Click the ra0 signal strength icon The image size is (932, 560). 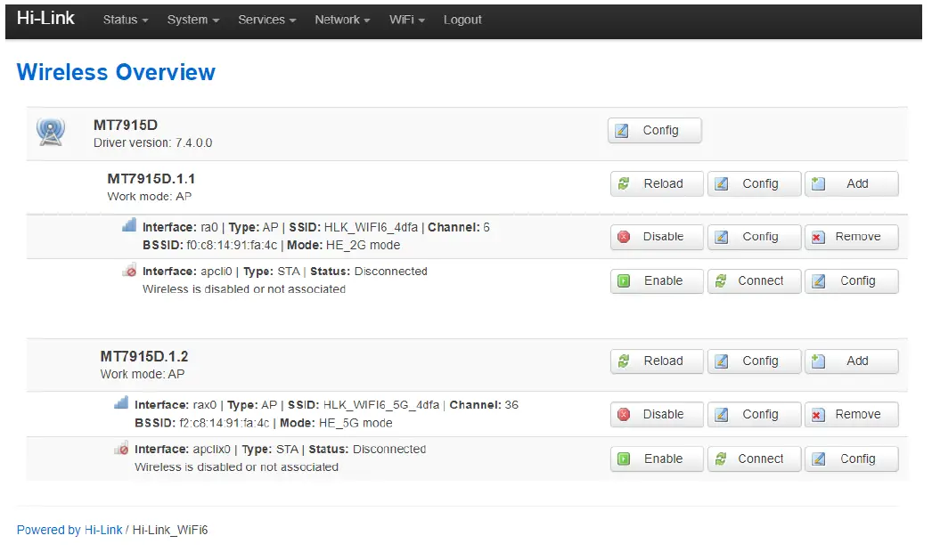tap(129, 225)
